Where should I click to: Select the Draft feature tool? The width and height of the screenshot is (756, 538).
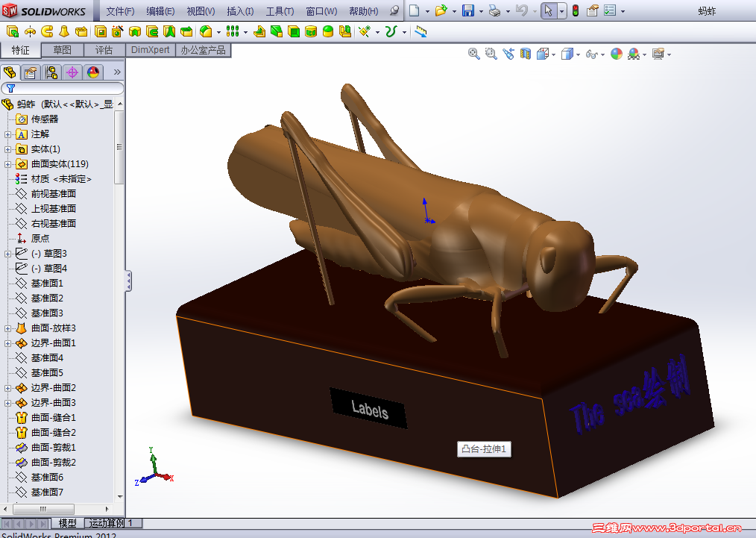point(277,32)
